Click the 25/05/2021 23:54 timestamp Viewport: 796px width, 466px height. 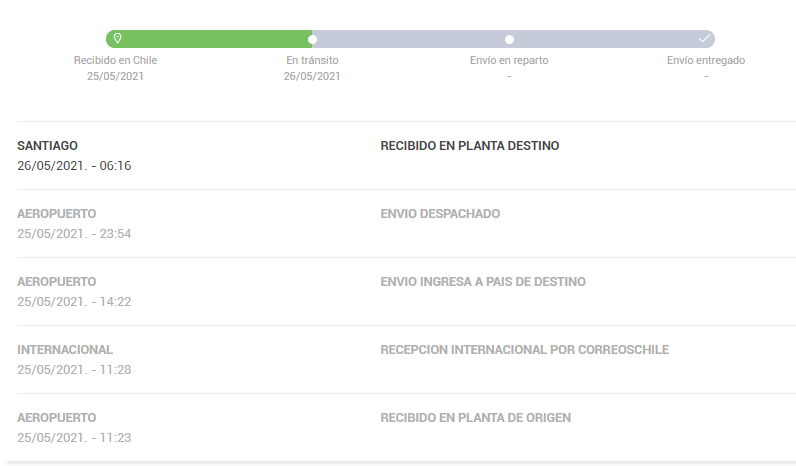pyautogui.click(x=74, y=234)
